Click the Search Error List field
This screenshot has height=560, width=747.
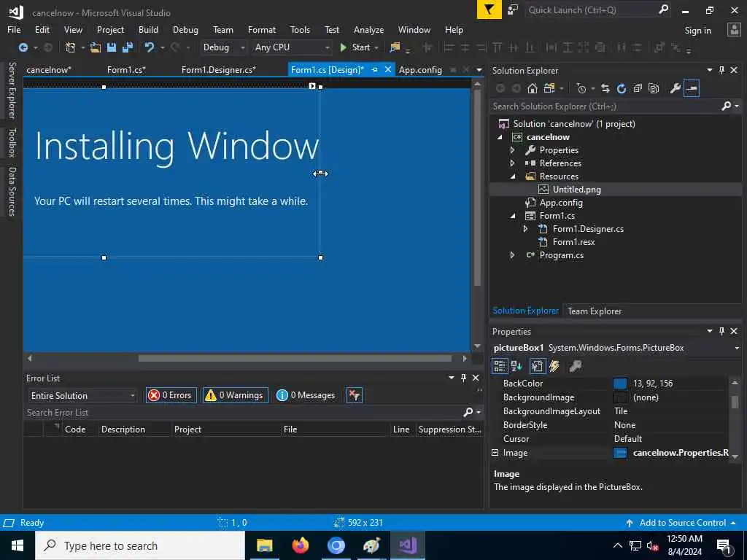tap(243, 413)
